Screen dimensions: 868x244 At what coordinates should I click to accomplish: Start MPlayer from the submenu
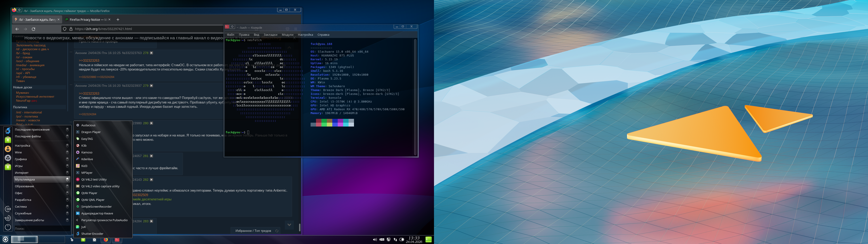(x=103, y=173)
